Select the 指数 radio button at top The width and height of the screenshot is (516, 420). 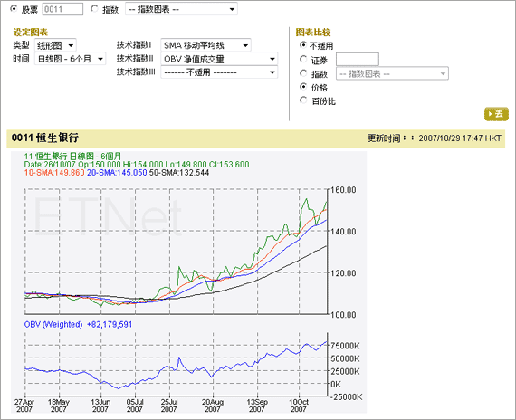(x=94, y=9)
